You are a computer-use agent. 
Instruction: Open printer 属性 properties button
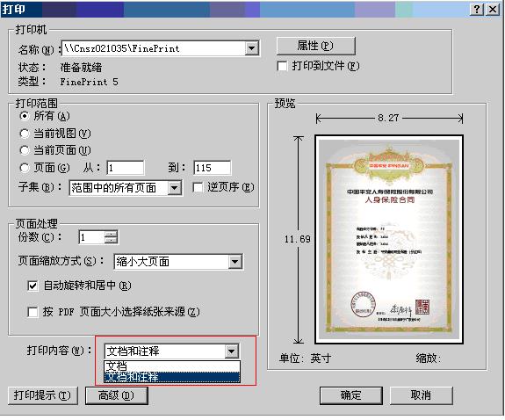pyautogui.click(x=315, y=46)
